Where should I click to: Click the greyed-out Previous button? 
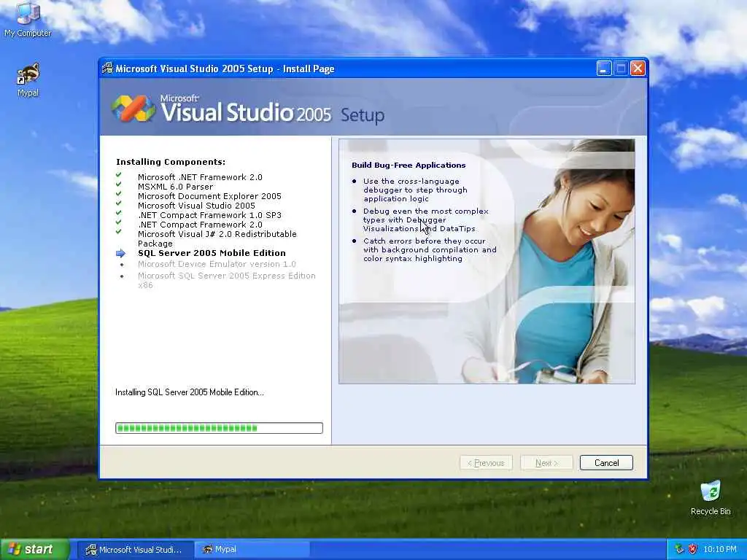pyautogui.click(x=486, y=463)
